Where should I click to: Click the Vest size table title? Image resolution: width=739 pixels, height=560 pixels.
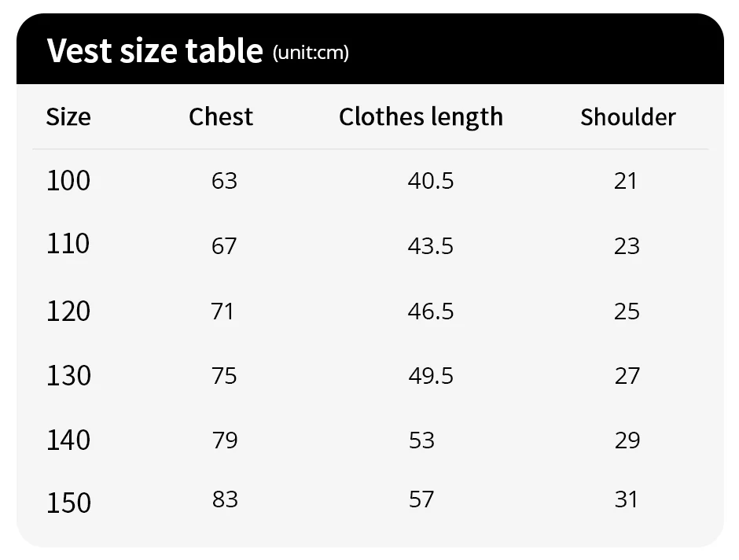coord(155,50)
